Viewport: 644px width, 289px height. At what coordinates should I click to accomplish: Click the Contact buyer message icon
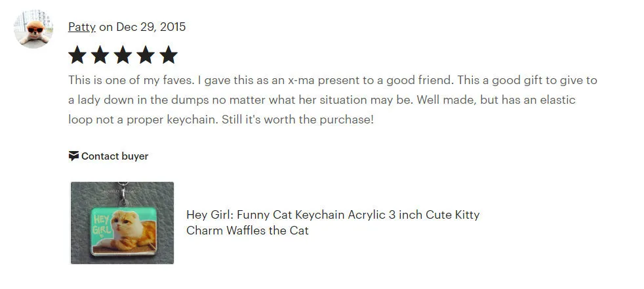click(73, 156)
